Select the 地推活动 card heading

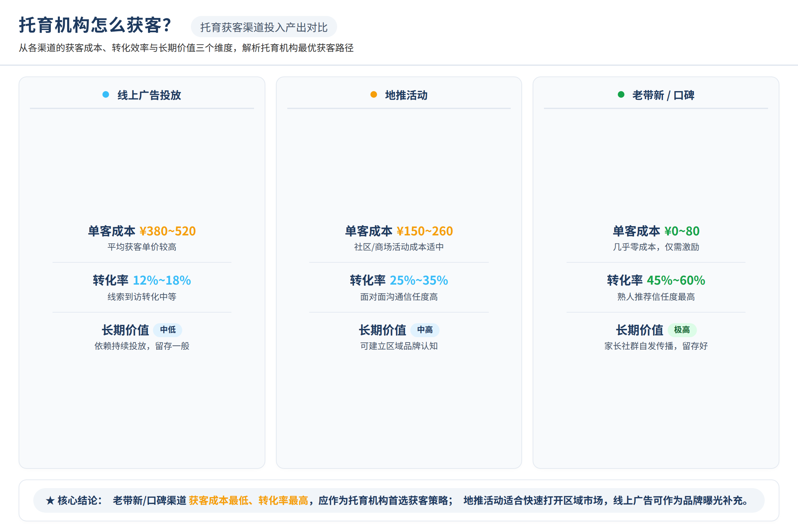point(406,95)
